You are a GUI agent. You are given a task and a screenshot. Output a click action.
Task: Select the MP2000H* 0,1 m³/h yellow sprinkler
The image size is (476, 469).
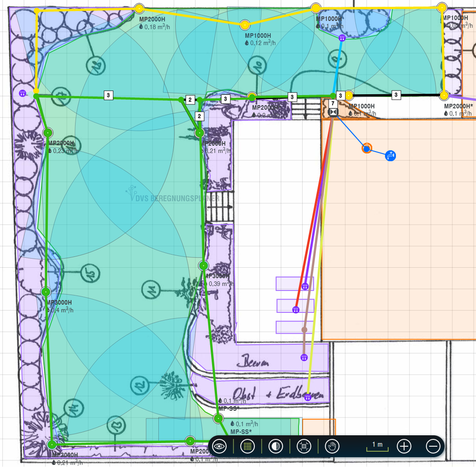point(444,96)
